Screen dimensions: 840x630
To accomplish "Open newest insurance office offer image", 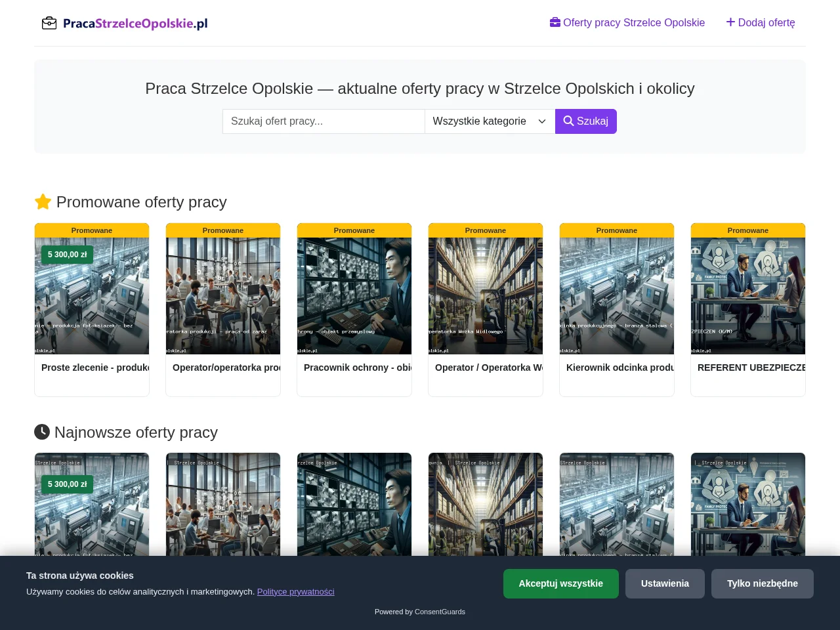I will (748, 504).
